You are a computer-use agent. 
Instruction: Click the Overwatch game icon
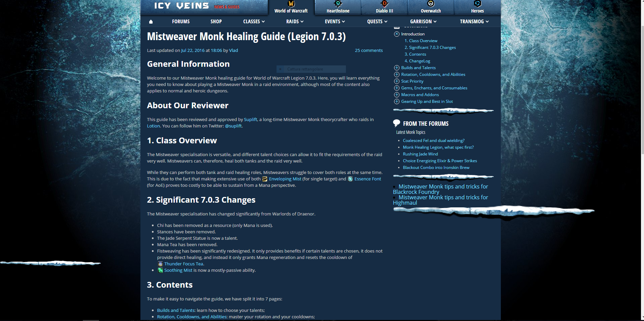(430, 4)
